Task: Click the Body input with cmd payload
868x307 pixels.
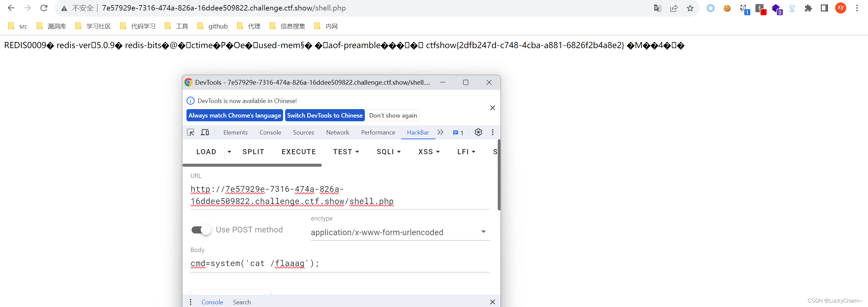Action: click(340, 264)
